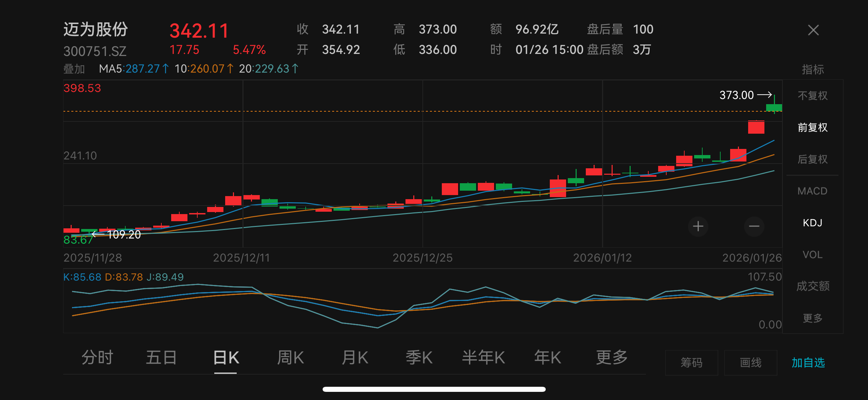Open 月K monthly chart tab
The width and height of the screenshot is (868, 400).
tap(355, 358)
